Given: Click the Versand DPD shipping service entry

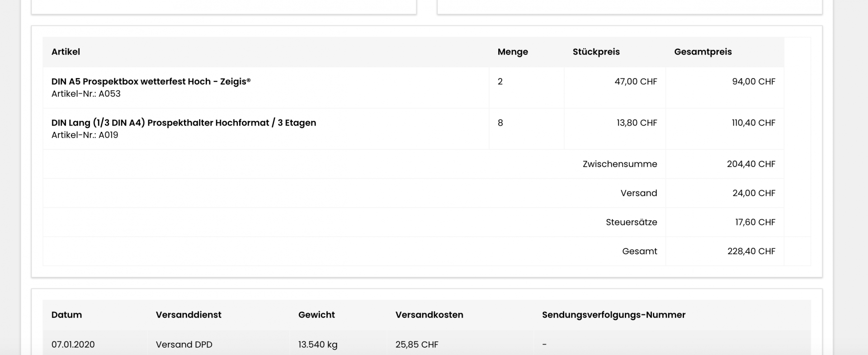Looking at the screenshot, I should point(184,345).
